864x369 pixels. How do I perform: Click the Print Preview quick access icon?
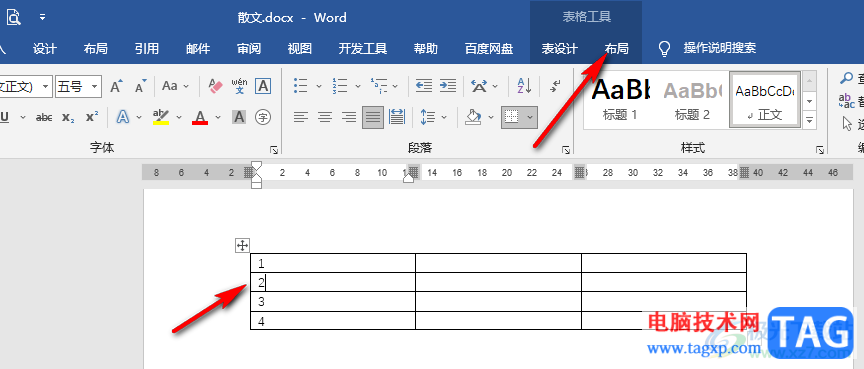[x=13, y=17]
